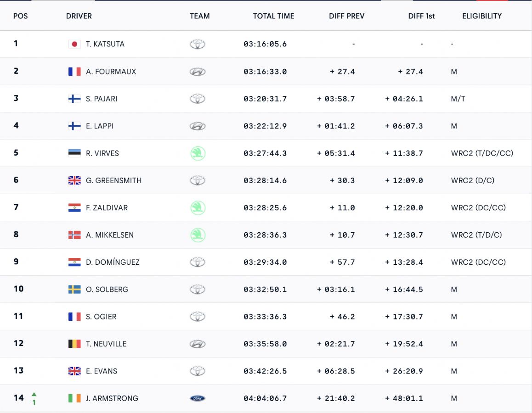The height and width of the screenshot is (413, 532).
Task: Click the Toyota logo beside T. Katsuta
Action: [x=198, y=44]
